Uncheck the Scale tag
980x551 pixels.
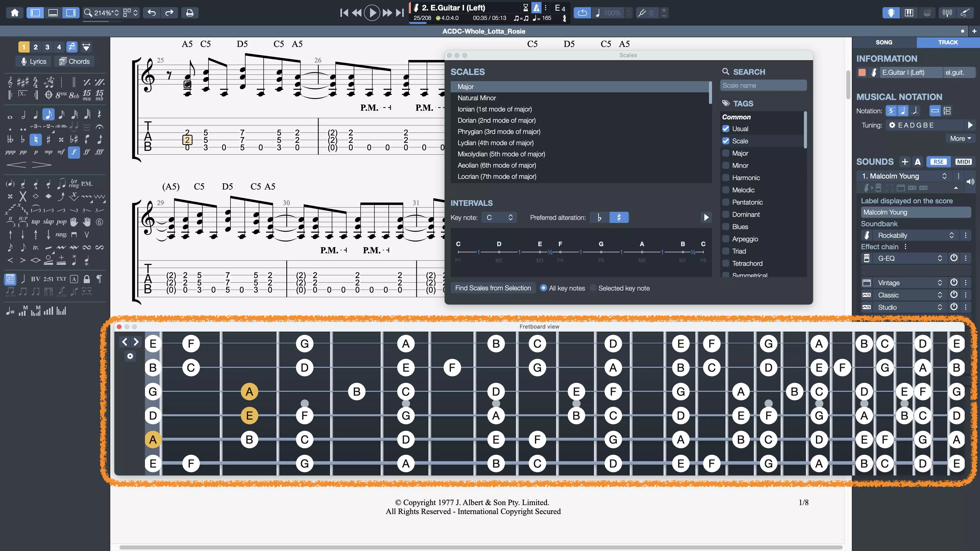coord(726,141)
